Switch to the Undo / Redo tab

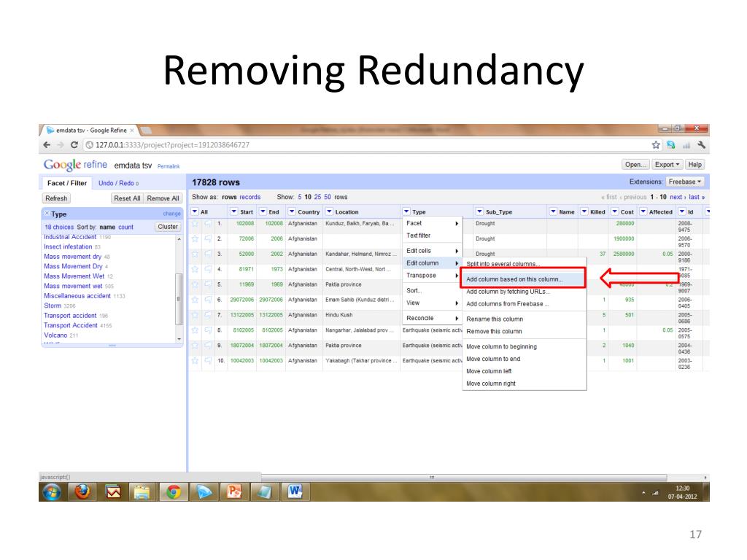[x=118, y=183]
